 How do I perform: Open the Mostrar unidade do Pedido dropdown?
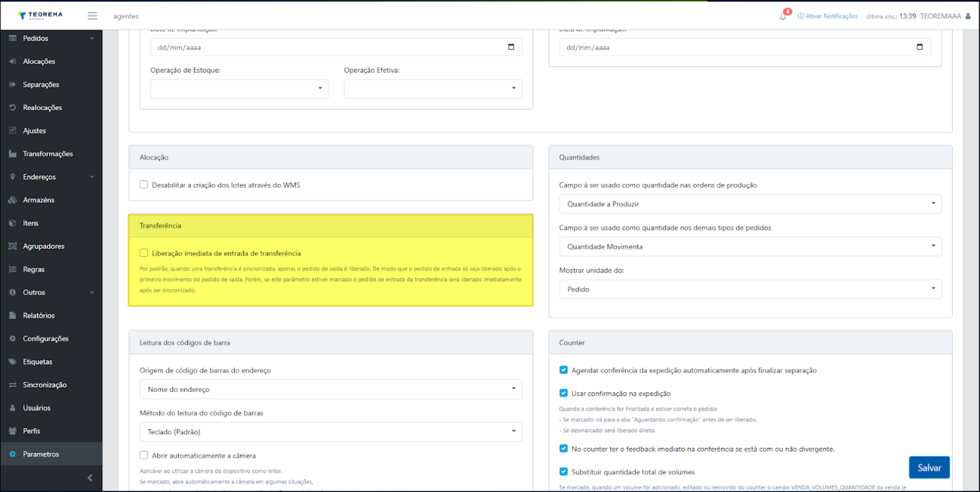coord(750,289)
